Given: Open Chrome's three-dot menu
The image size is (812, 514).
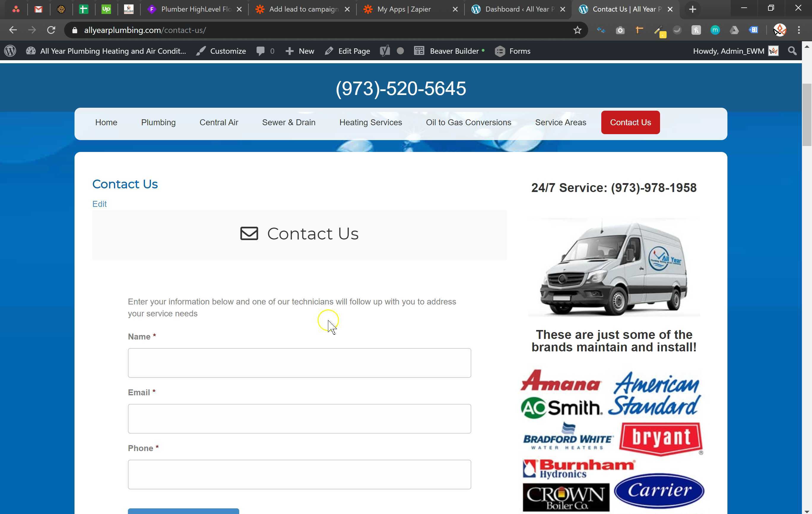Looking at the screenshot, I should click(x=799, y=30).
